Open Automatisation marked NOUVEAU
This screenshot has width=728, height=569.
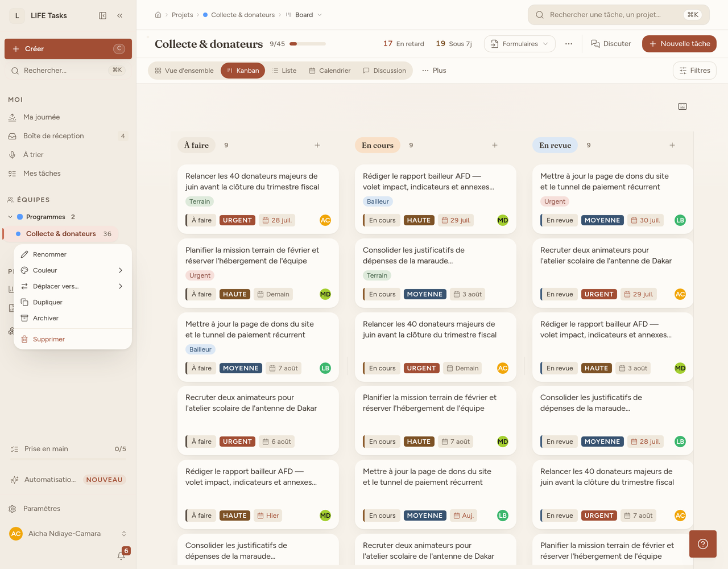click(x=68, y=480)
